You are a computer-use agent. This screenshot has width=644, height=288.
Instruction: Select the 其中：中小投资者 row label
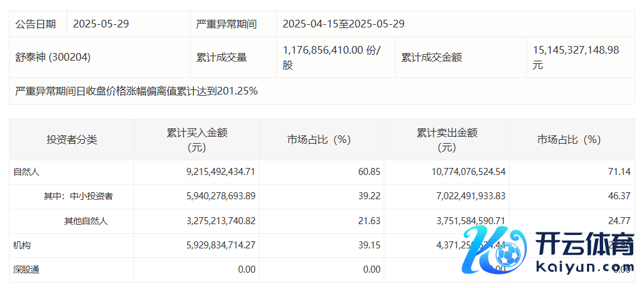[78, 196]
